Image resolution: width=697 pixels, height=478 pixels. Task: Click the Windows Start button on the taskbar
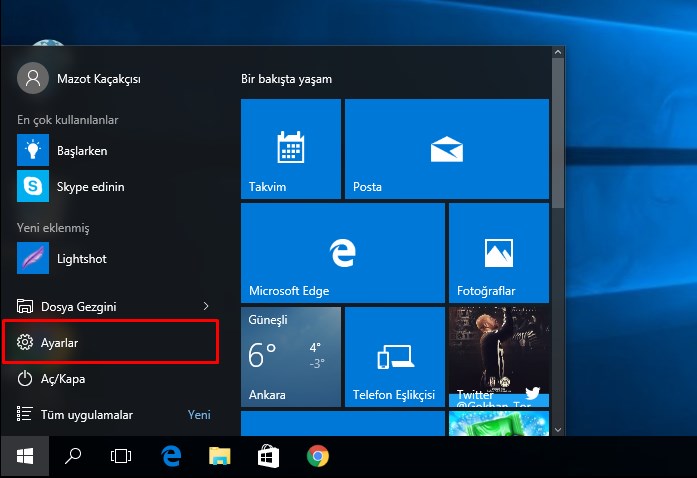pos(25,457)
